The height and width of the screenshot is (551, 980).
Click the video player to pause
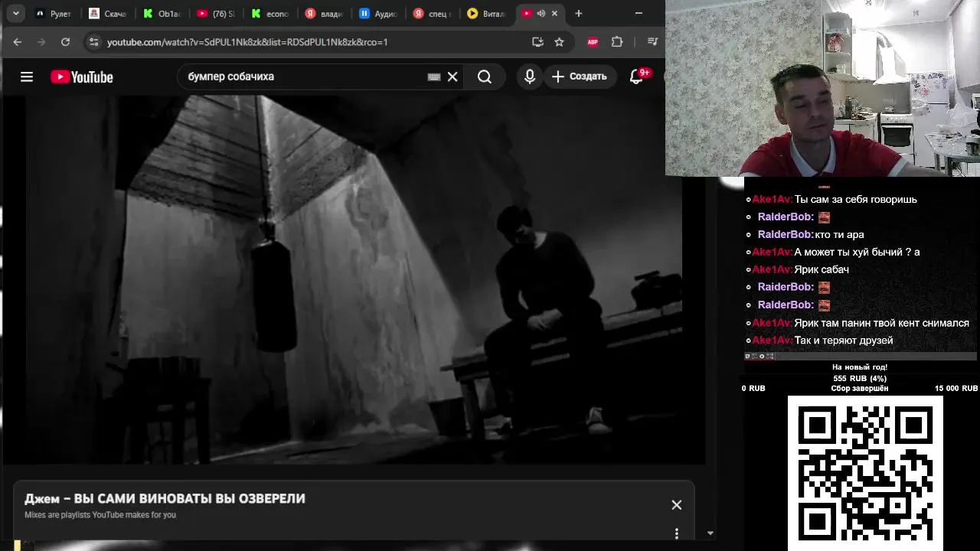[x=354, y=279]
